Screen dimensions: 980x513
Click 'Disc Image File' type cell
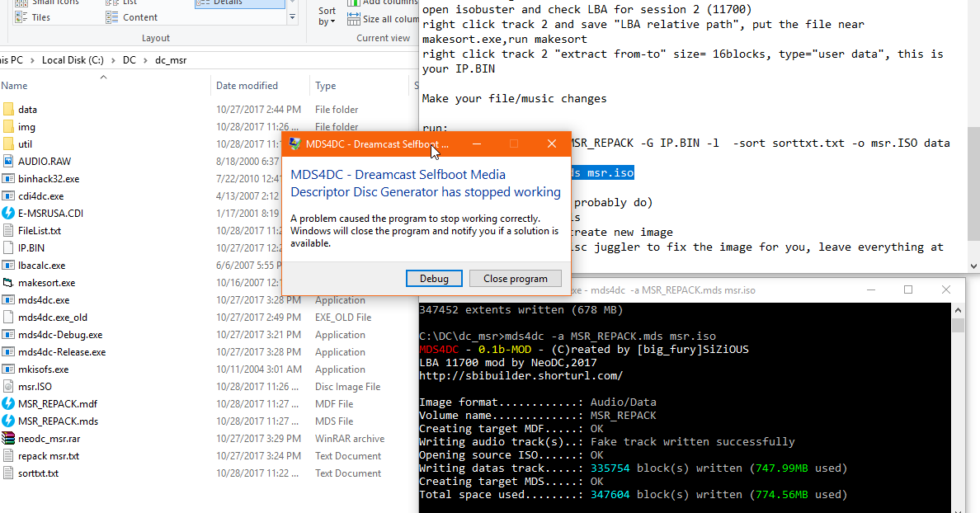[x=347, y=387]
